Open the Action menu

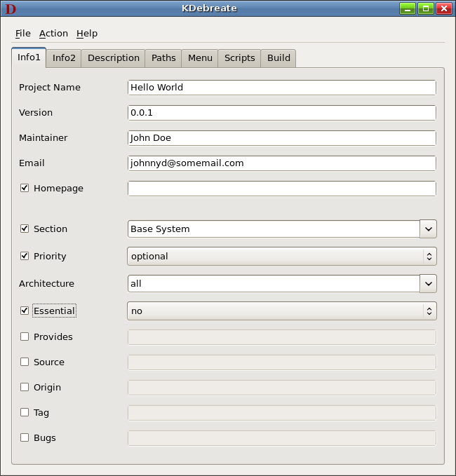coord(53,34)
